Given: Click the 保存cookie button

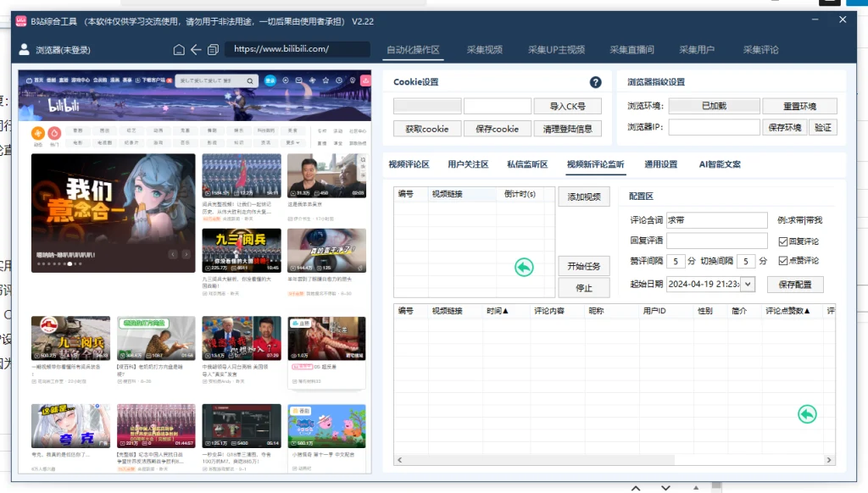Looking at the screenshot, I should pyautogui.click(x=497, y=129).
